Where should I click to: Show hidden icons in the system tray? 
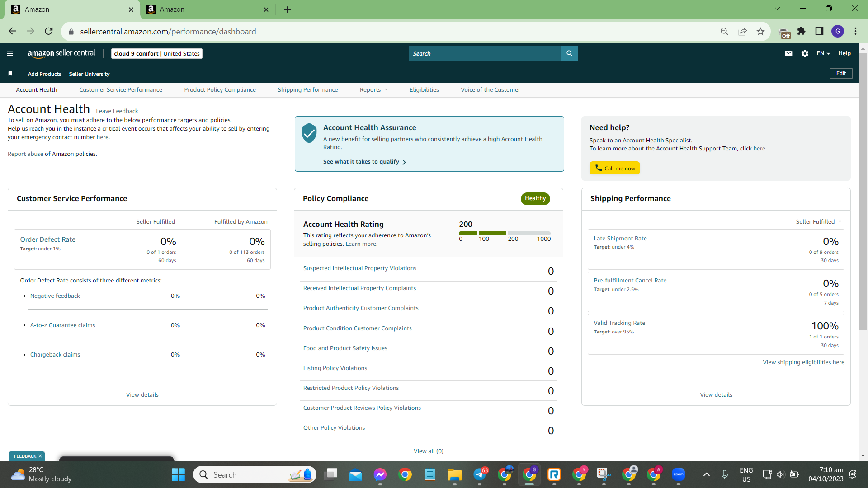[706, 474]
